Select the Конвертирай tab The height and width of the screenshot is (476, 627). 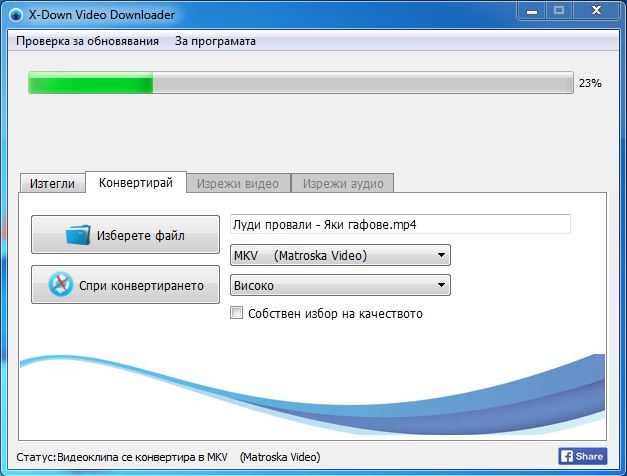pyautogui.click(x=136, y=182)
